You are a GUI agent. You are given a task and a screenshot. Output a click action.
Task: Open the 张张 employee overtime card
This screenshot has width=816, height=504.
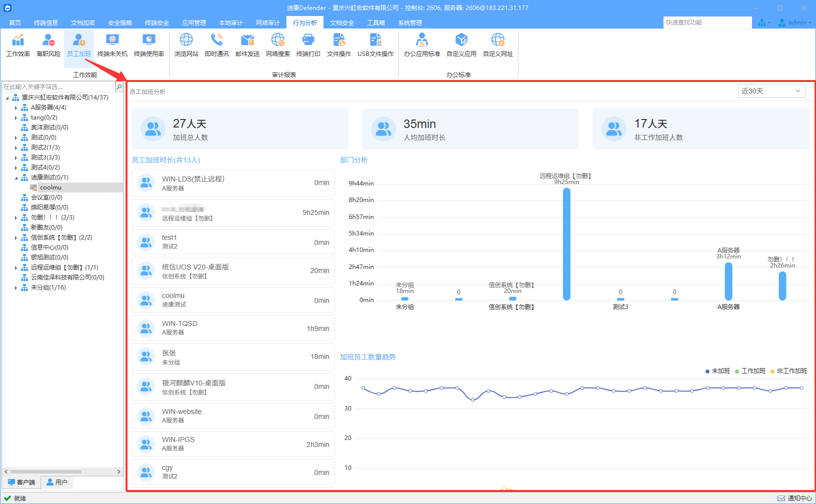[233, 357]
